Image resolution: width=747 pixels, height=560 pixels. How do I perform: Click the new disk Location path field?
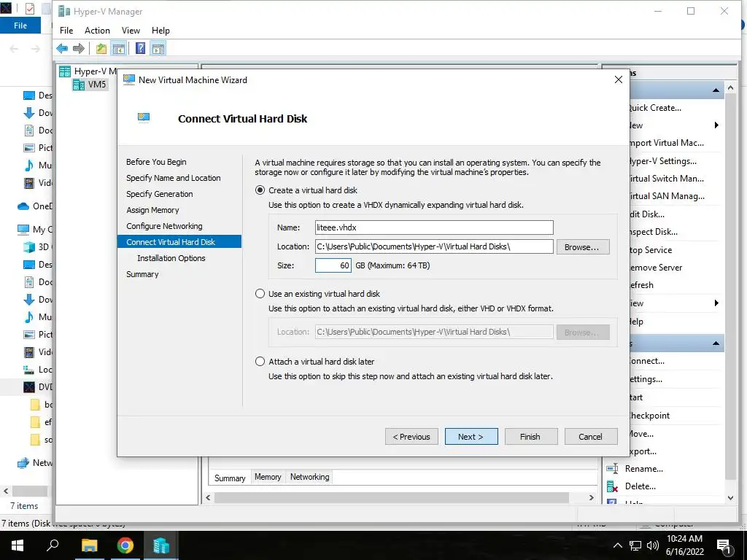[434, 246]
